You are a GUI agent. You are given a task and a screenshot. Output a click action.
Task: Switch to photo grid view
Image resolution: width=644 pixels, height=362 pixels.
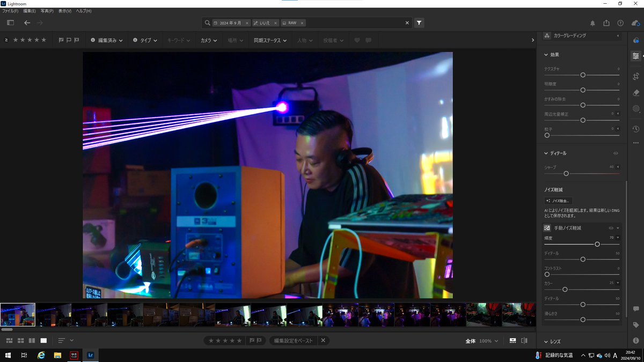pos(10,341)
